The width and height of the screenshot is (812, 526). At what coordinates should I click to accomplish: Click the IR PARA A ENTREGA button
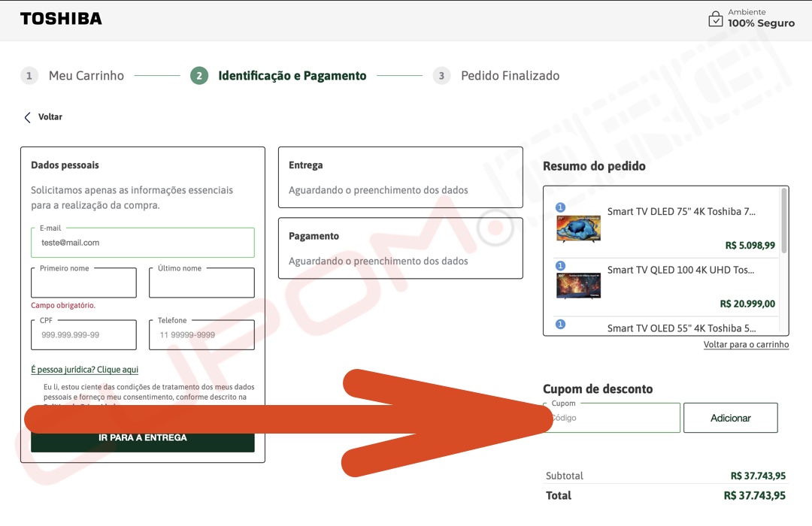[x=142, y=438]
